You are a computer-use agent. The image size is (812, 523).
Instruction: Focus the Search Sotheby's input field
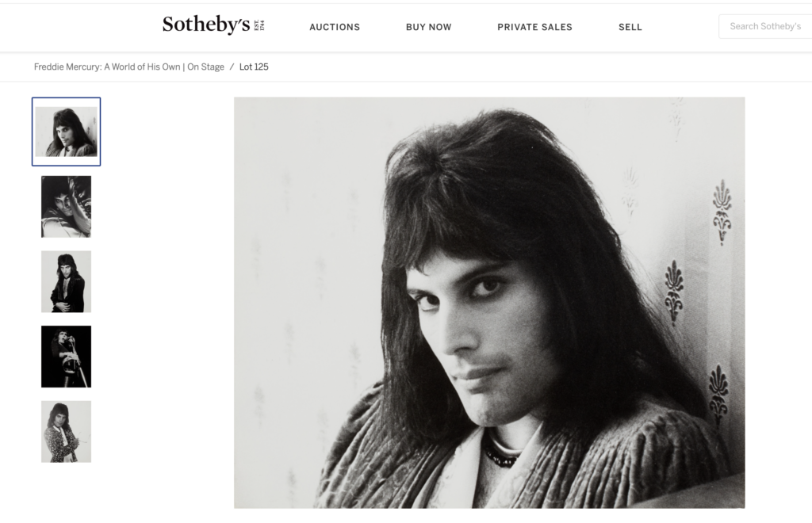tap(765, 26)
